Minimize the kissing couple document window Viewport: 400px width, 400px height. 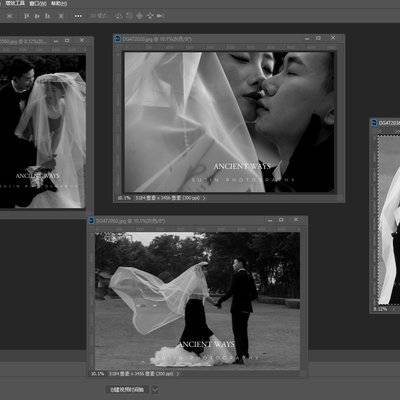point(307,38)
